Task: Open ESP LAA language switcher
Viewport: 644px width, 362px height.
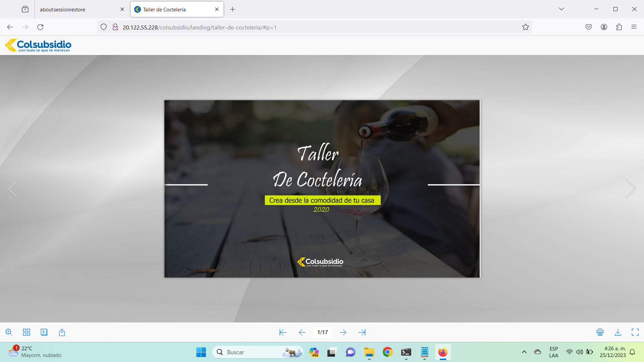Action: point(554,352)
